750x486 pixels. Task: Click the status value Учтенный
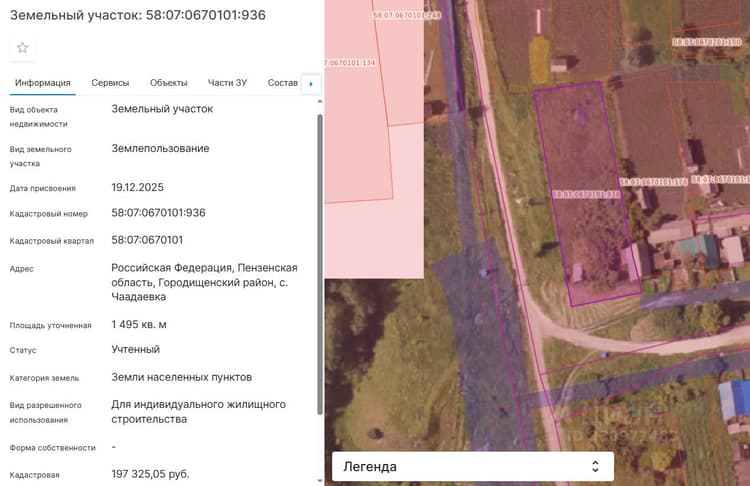135,350
